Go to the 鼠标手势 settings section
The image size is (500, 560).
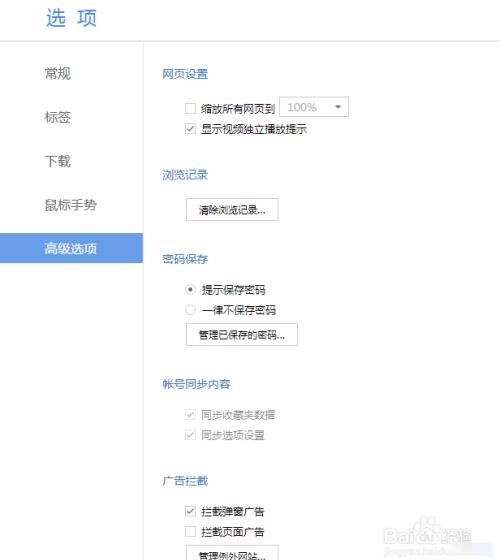pyautogui.click(x=70, y=205)
